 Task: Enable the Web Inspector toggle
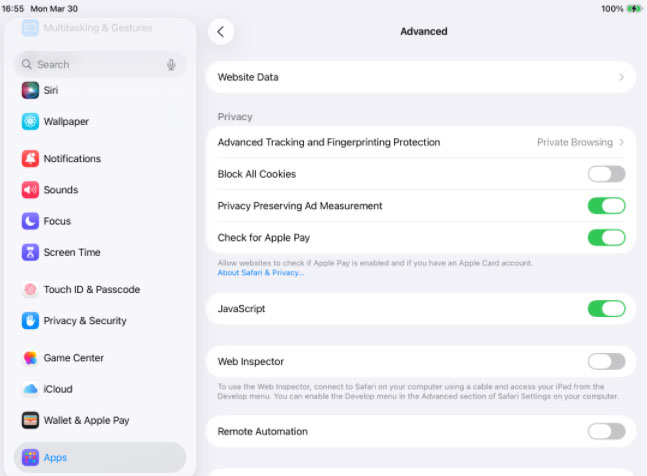tap(606, 362)
